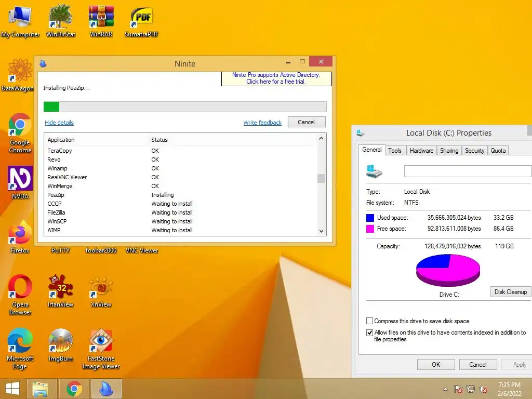The height and width of the screenshot is (399, 532).
Task: Click the Application column header
Action: tap(96, 139)
